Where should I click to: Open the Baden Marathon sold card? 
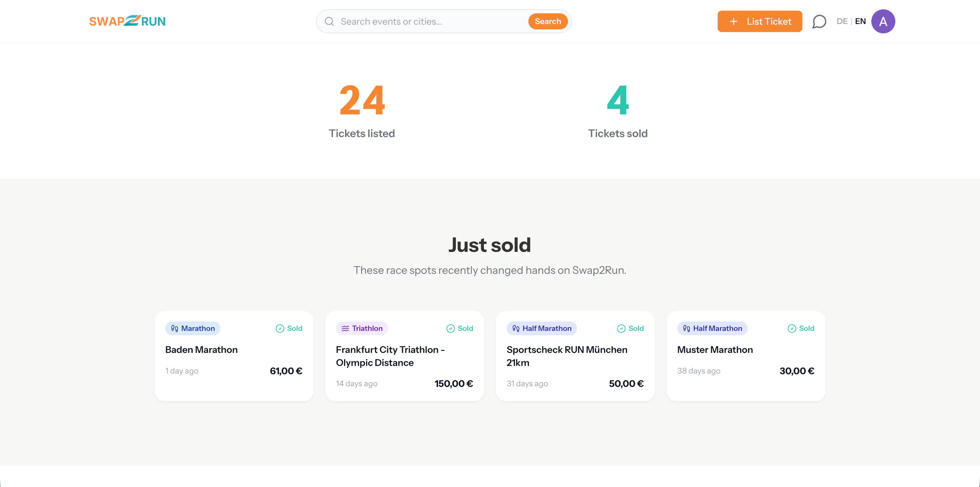pyautogui.click(x=234, y=356)
